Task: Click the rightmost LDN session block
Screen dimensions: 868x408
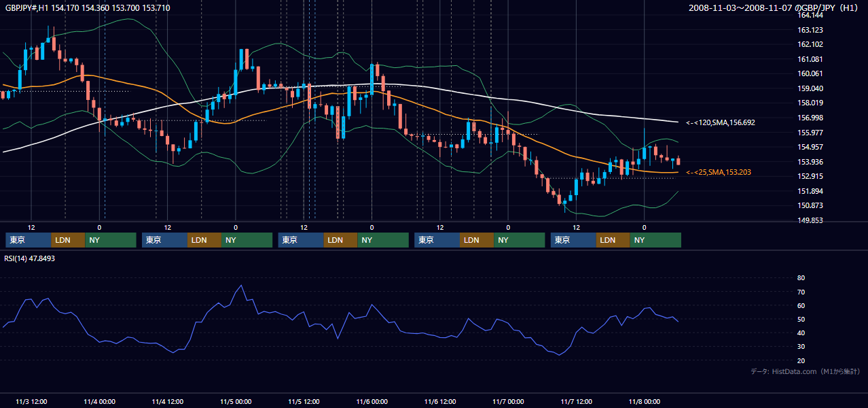Action: [613, 240]
